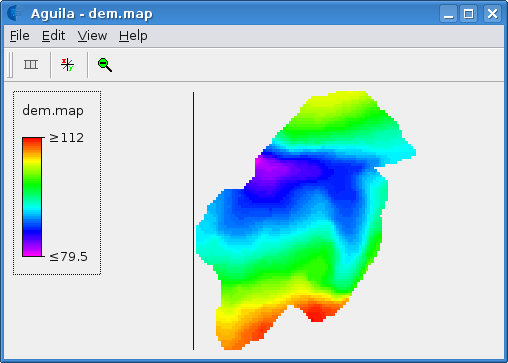Open the Help menu
508x363 pixels.
[x=133, y=36]
